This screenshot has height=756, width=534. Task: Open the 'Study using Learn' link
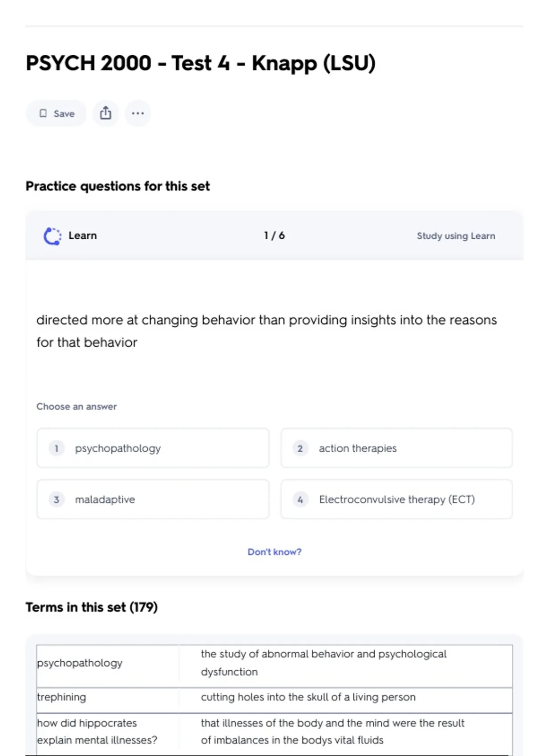[456, 236]
